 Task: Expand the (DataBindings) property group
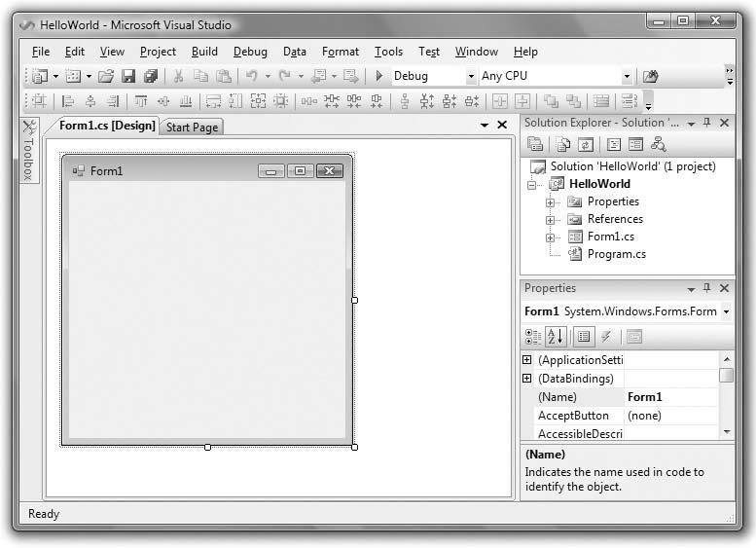[x=527, y=379]
